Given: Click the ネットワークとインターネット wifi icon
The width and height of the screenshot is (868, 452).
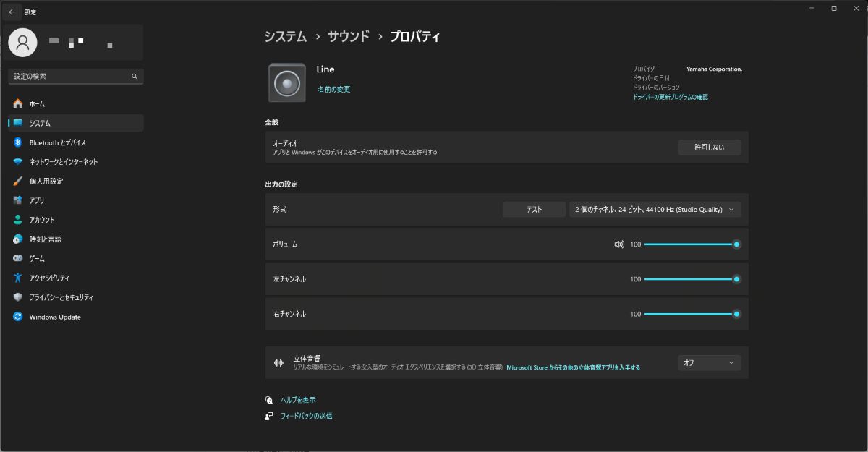Looking at the screenshot, I should (18, 162).
